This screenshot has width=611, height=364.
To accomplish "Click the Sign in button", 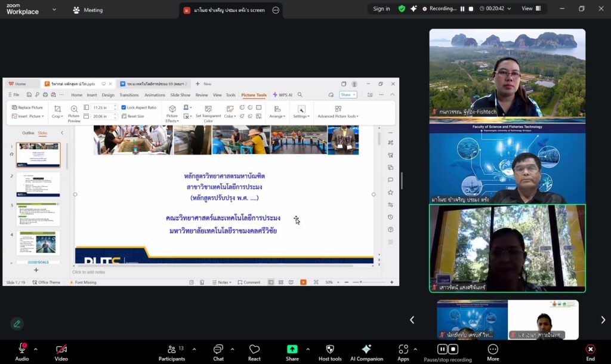I will coord(381,9).
